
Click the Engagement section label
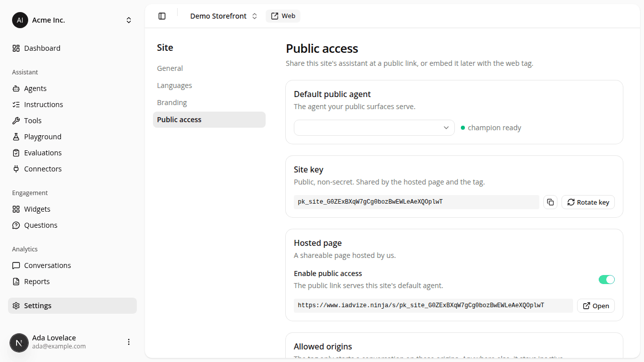click(30, 193)
